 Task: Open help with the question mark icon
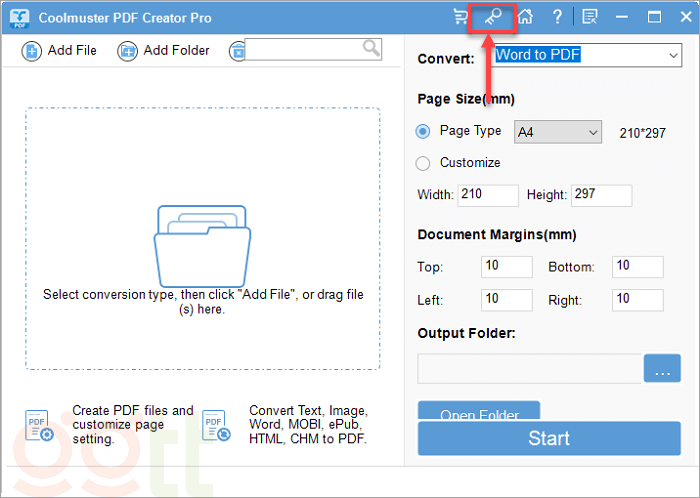[556, 17]
